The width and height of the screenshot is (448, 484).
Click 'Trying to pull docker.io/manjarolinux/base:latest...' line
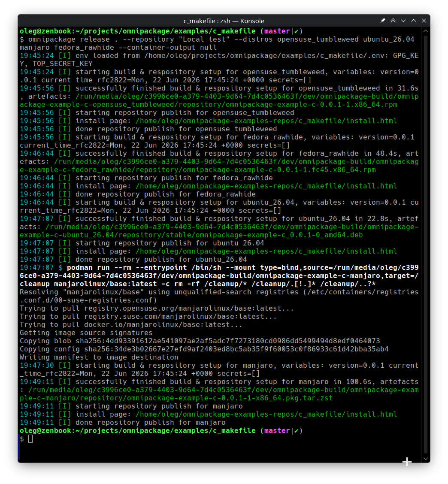pyautogui.click(x=131, y=325)
